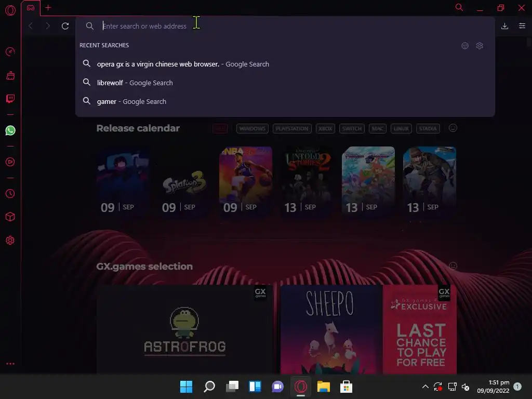532x399 pixels.
Task: Go forward to next page
Action: click(48, 26)
